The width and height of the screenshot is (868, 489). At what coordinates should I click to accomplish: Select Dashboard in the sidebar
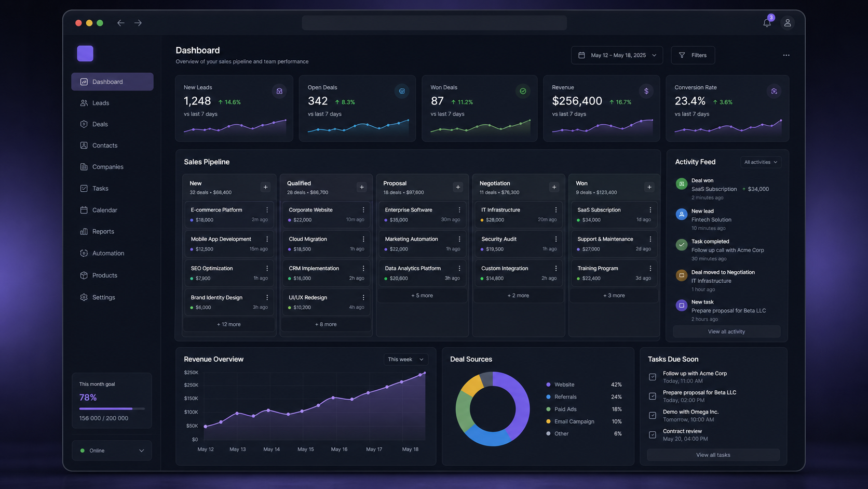(x=112, y=82)
